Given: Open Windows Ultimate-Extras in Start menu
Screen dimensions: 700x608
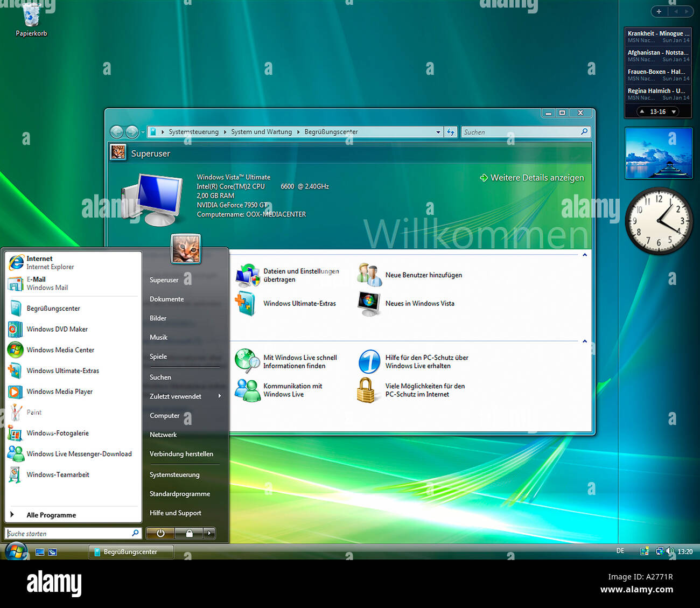Looking at the screenshot, I should (x=73, y=371).
